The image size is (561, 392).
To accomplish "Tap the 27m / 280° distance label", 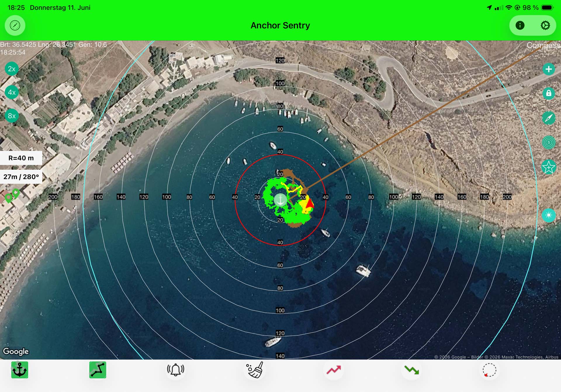I will pyautogui.click(x=21, y=177).
